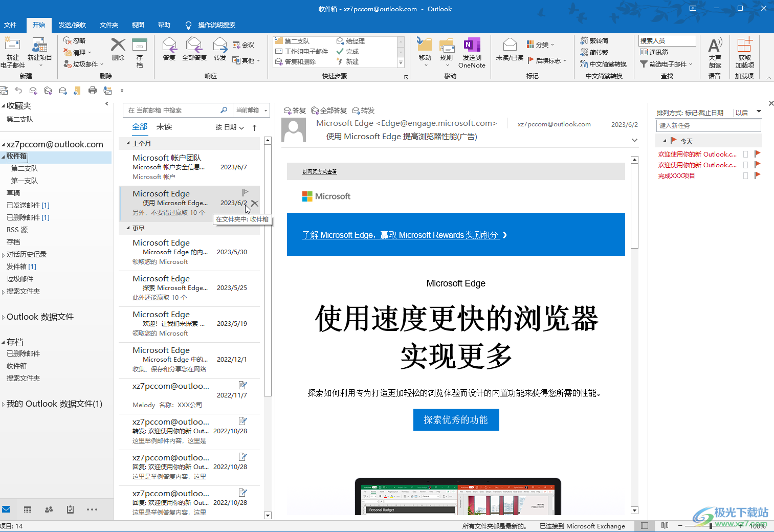Create a new email with 新建电子邮件

[12, 52]
